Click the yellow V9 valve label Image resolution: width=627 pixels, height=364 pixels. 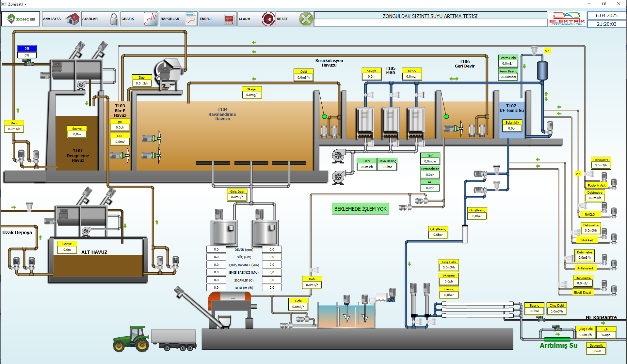pyautogui.click(x=577, y=174)
